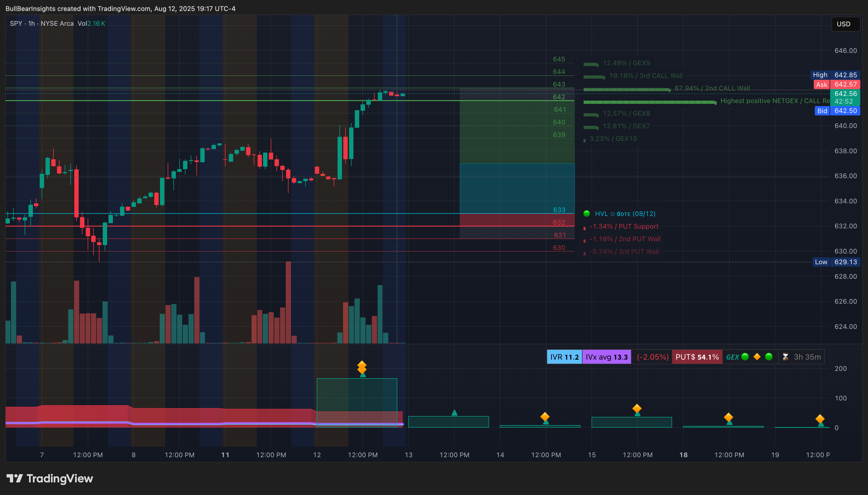Click the orange diamond marker on Aug 18

(728, 417)
